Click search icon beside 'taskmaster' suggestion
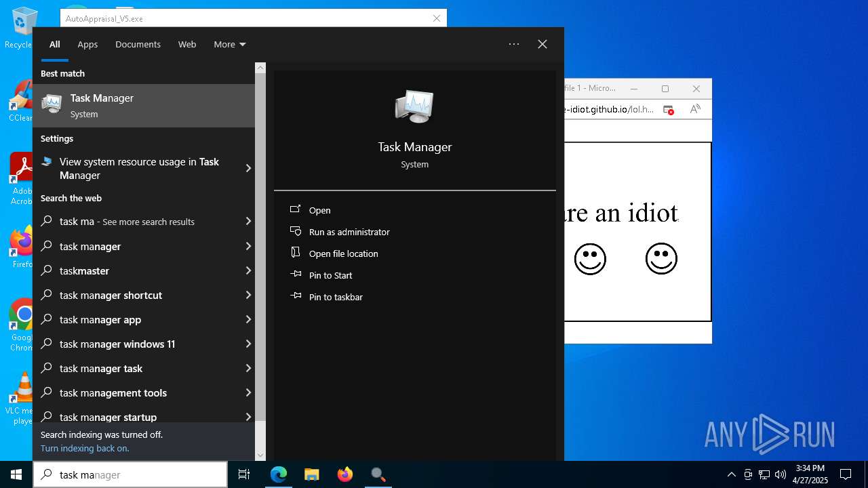Screen dimensions: 868x488 [47, 270]
